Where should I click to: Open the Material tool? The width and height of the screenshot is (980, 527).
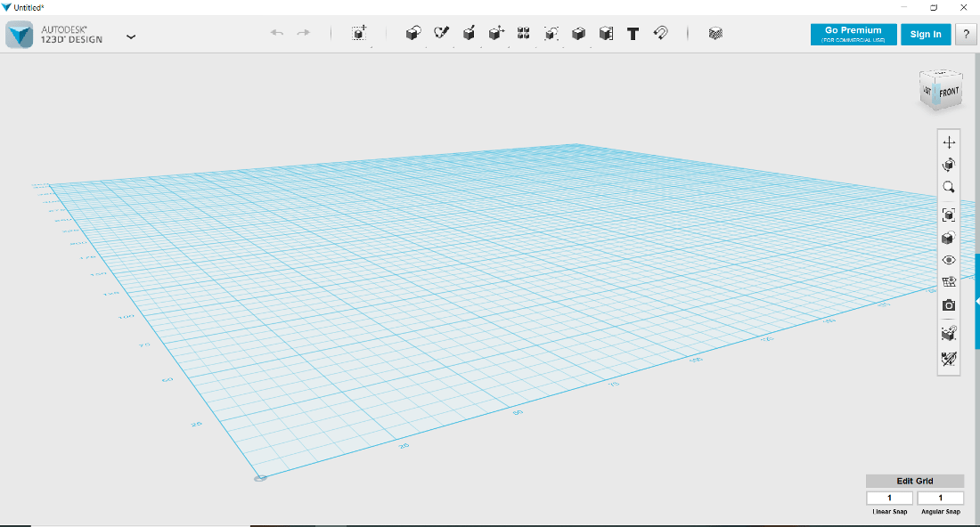715,34
